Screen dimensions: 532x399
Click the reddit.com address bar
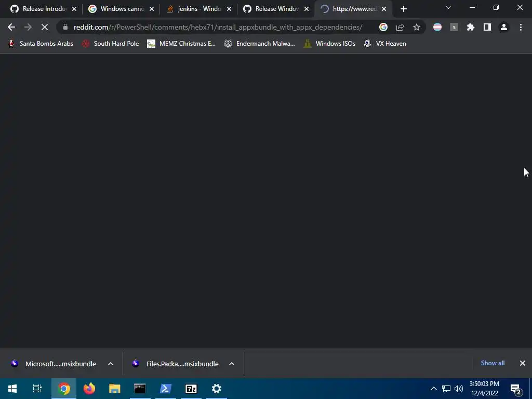218,27
